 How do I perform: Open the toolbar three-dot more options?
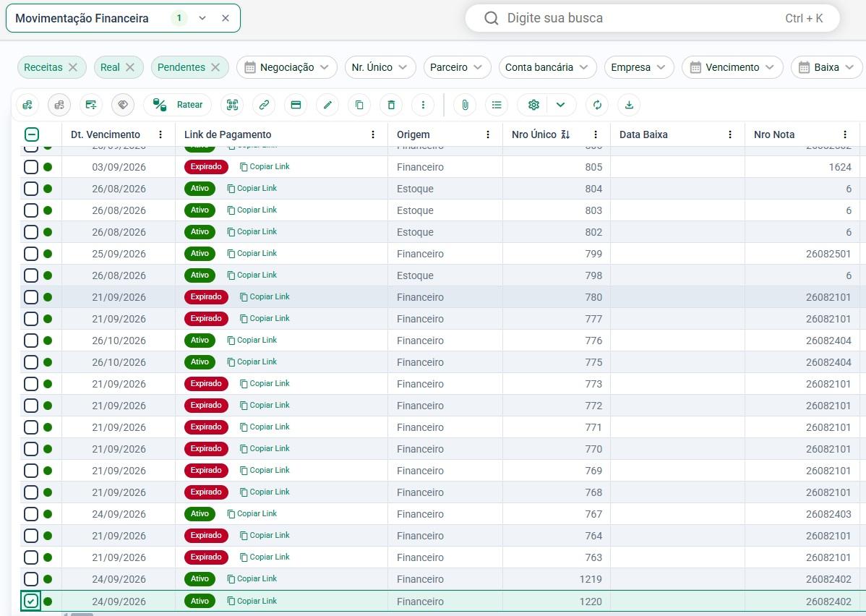click(423, 105)
